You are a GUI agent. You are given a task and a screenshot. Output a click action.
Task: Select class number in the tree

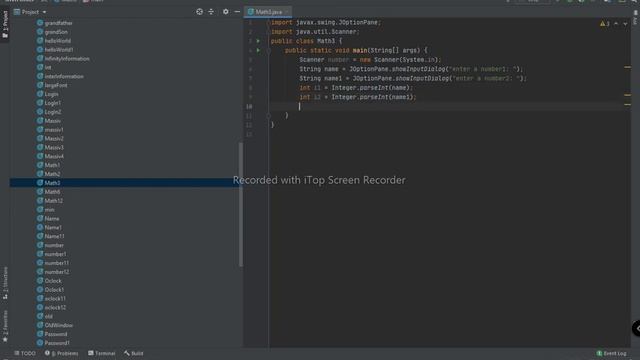point(50,245)
